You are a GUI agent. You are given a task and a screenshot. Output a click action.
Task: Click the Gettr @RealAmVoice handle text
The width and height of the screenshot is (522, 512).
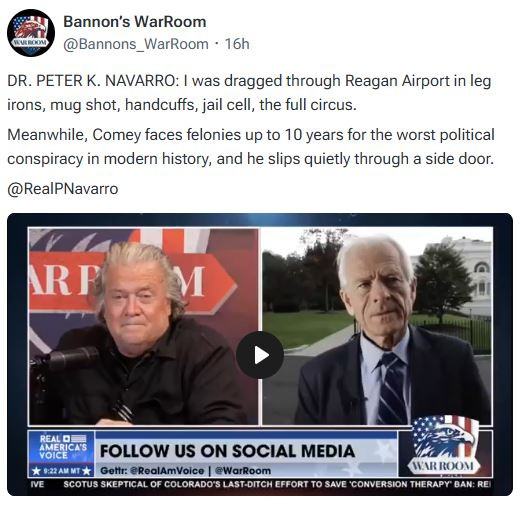click(x=152, y=471)
